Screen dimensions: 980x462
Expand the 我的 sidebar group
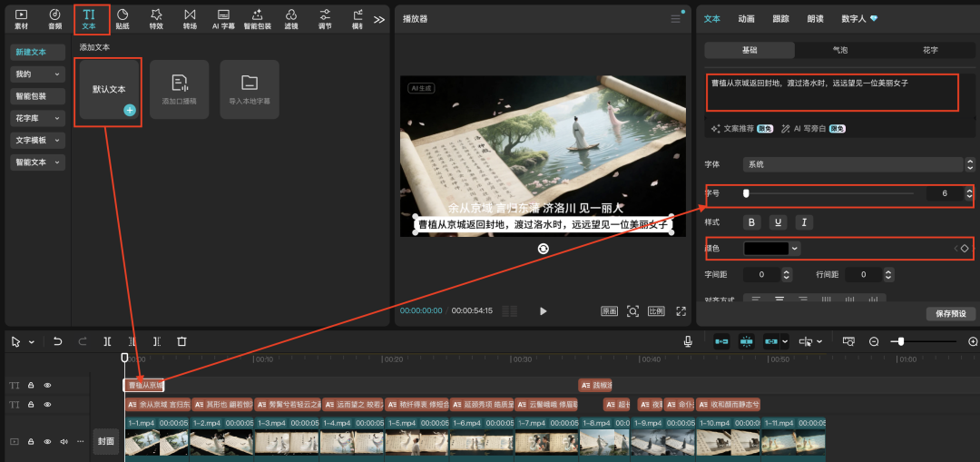38,74
